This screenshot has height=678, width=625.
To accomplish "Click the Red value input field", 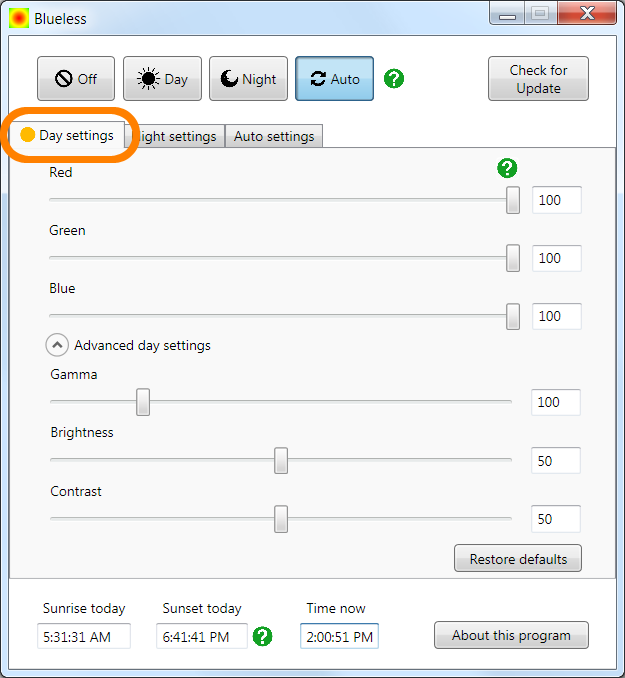I will pyautogui.click(x=556, y=200).
